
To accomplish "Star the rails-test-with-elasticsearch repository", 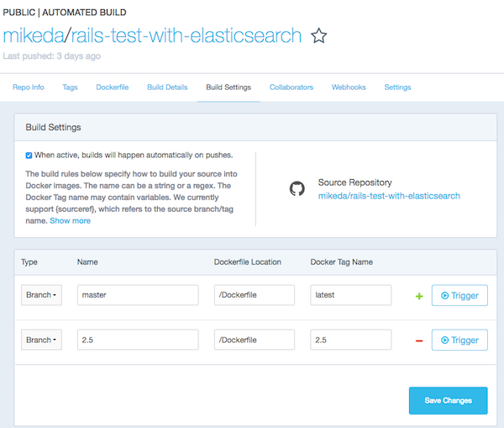I will coord(318,35).
